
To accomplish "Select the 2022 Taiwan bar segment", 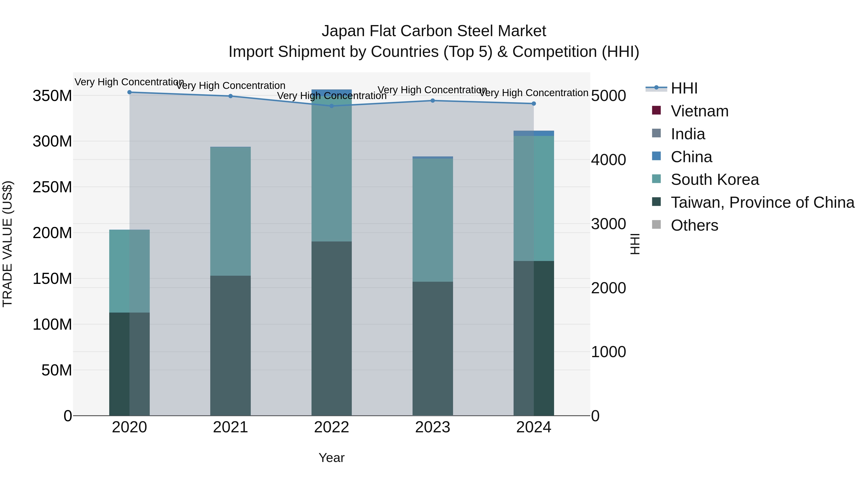I will [332, 328].
